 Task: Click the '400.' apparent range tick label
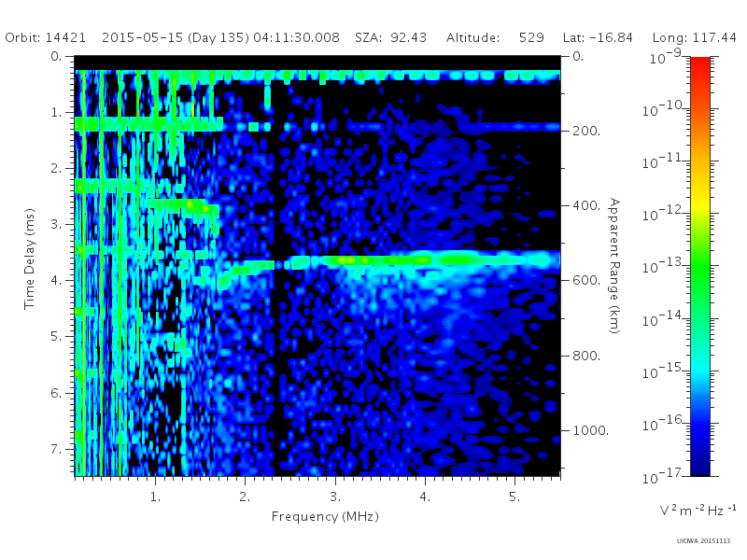[586, 205]
